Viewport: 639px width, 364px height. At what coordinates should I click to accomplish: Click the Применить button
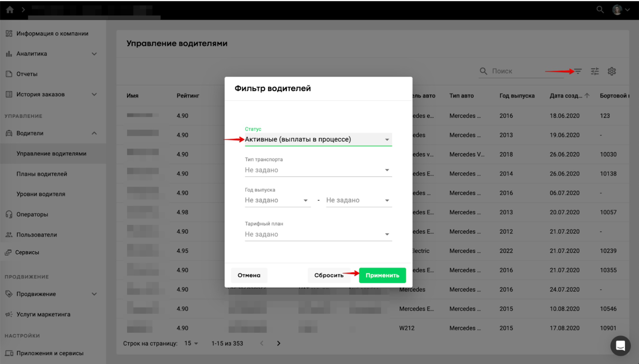(x=382, y=275)
